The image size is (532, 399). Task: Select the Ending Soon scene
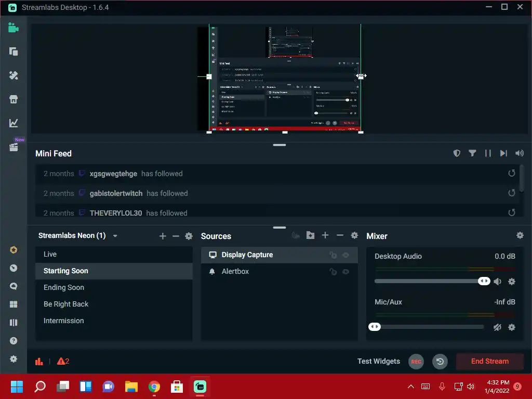114,288
